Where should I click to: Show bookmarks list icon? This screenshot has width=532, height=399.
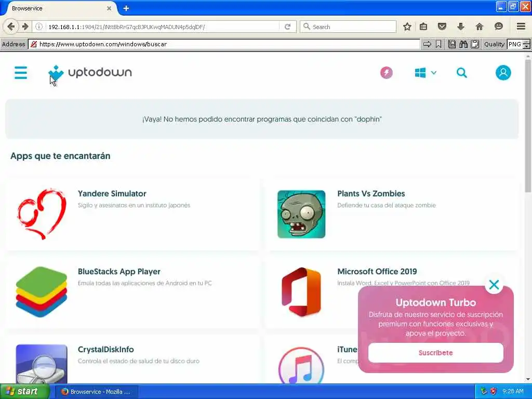(423, 26)
